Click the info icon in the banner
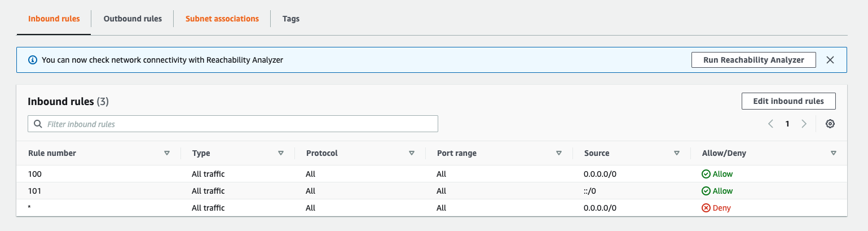868x231 pixels. tap(32, 60)
